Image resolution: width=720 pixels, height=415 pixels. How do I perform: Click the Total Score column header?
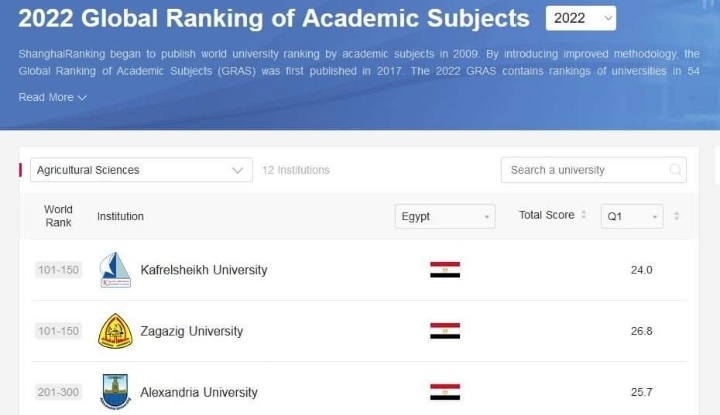click(x=546, y=215)
